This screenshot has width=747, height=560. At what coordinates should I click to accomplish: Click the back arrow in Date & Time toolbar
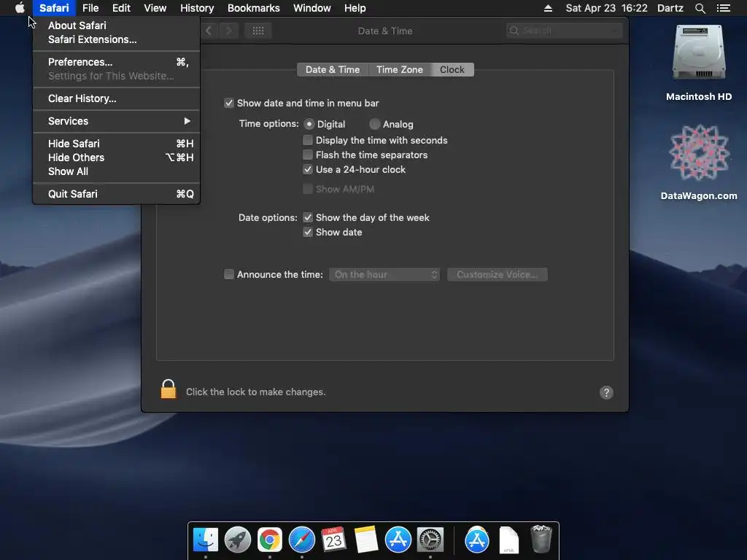coord(209,31)
